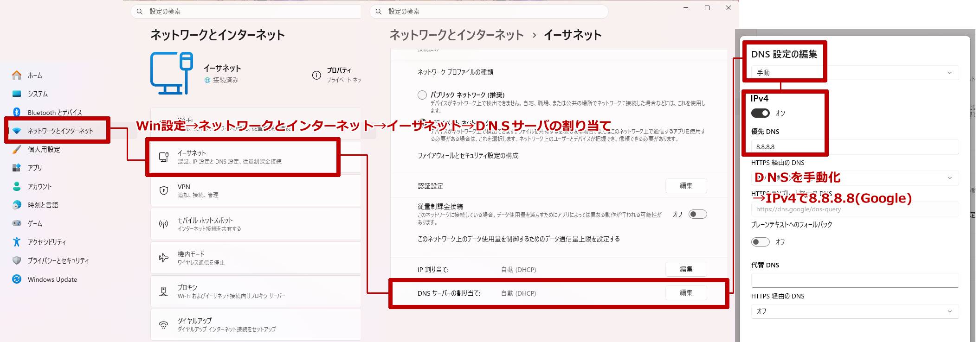Enable プレーンテキストへのフォールバック toggle
The height and width of the screenshot is (342, 980).
pos(760,242)
